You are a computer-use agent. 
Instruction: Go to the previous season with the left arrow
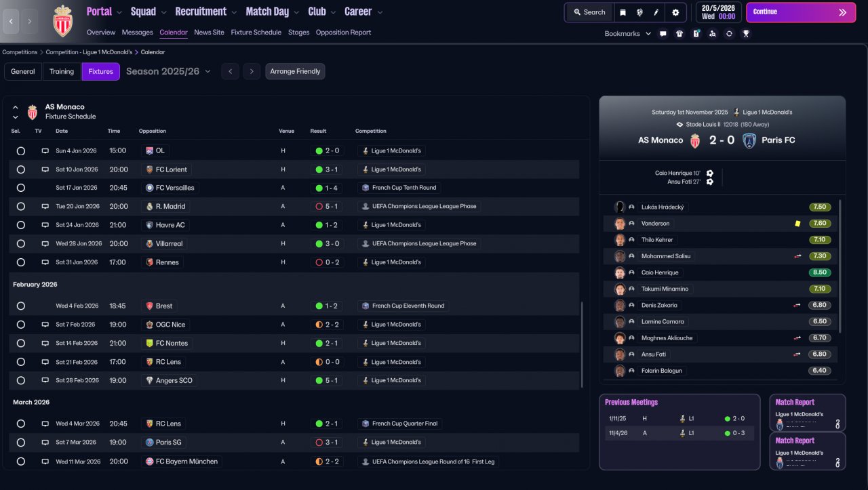pyautogui.click(x=230, y=71)
